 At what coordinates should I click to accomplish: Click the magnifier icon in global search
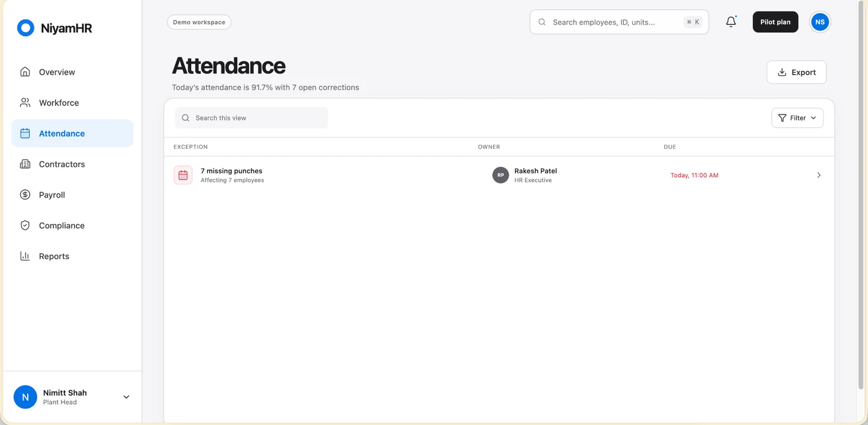(x=542, y=22)
